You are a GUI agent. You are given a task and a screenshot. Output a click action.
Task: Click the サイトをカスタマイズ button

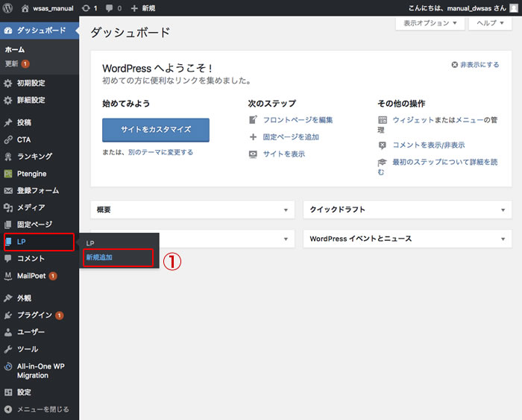click(x=155, y=129)
